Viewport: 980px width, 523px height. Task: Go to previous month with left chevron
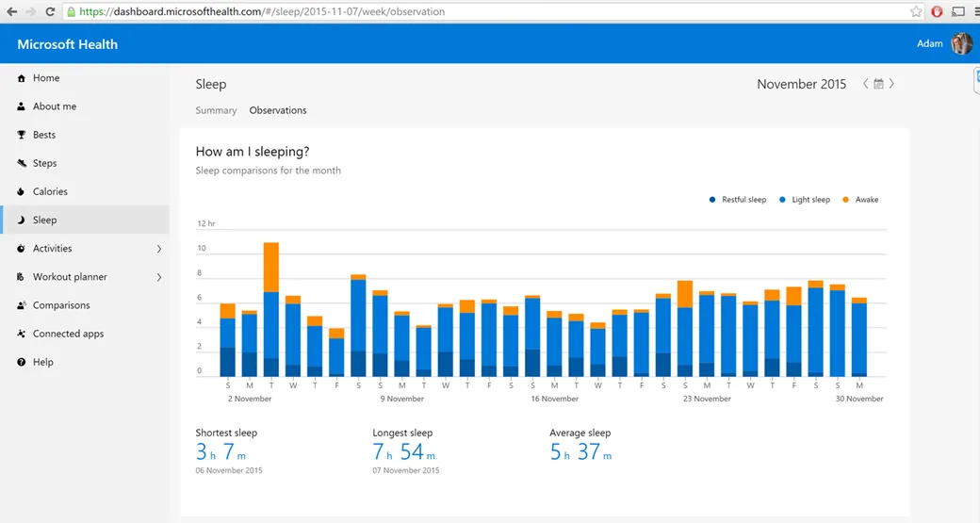(866, 84)
